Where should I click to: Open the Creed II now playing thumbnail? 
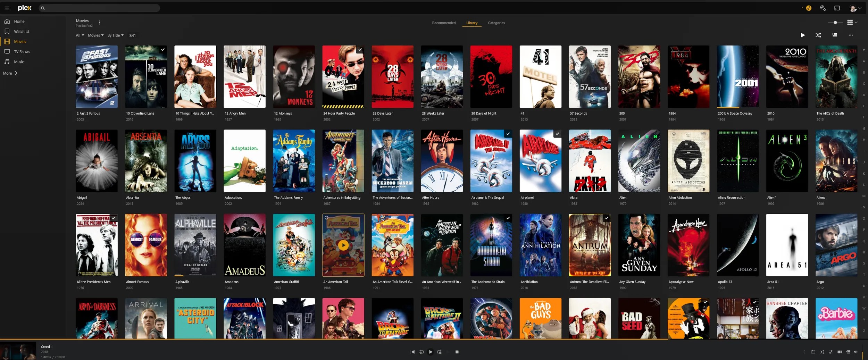pos(18,351)
